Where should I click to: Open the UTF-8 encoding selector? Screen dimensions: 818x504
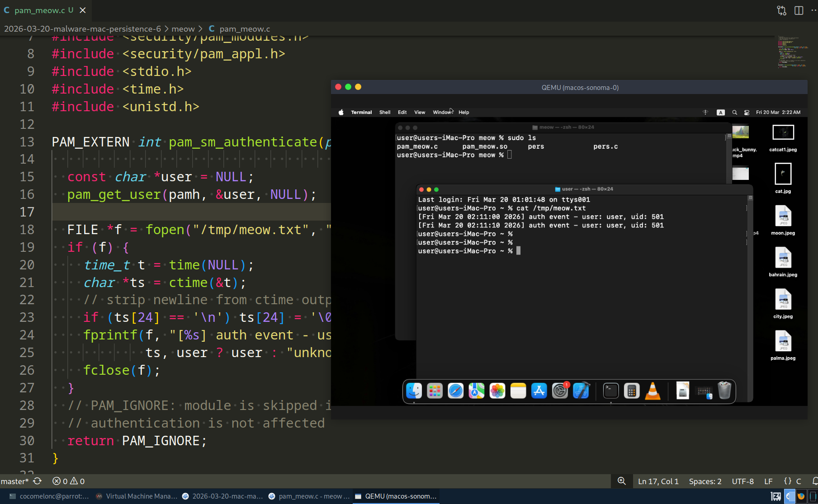pos(742,481)
